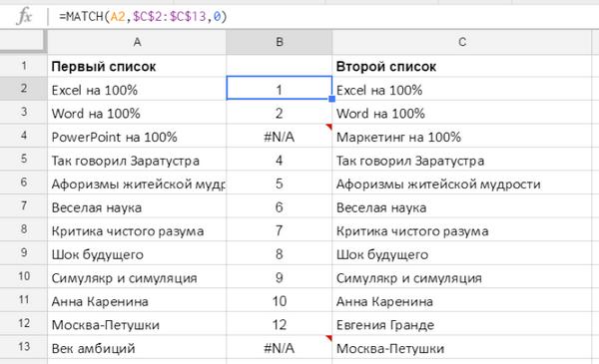Select cell 'PowerPoint на 100%'
The width and height of the screenshot is (599, 364).
click(137, 136)
